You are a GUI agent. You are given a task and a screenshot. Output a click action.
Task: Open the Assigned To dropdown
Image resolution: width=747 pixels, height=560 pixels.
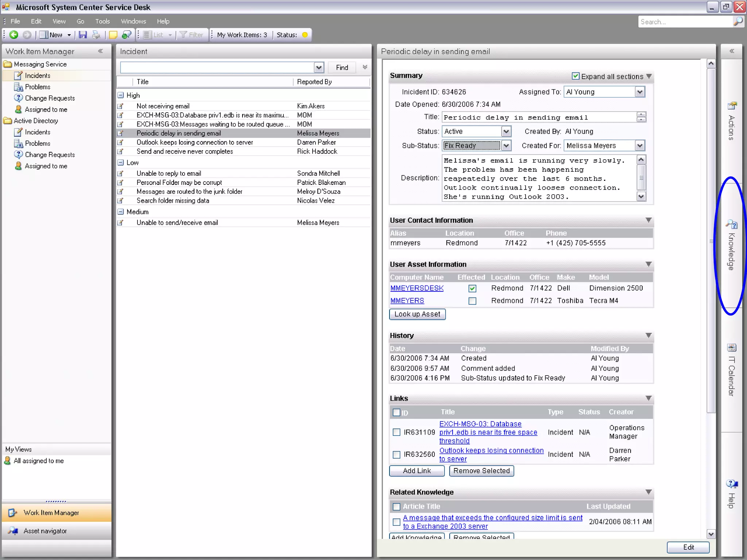(x=640, y=92)
